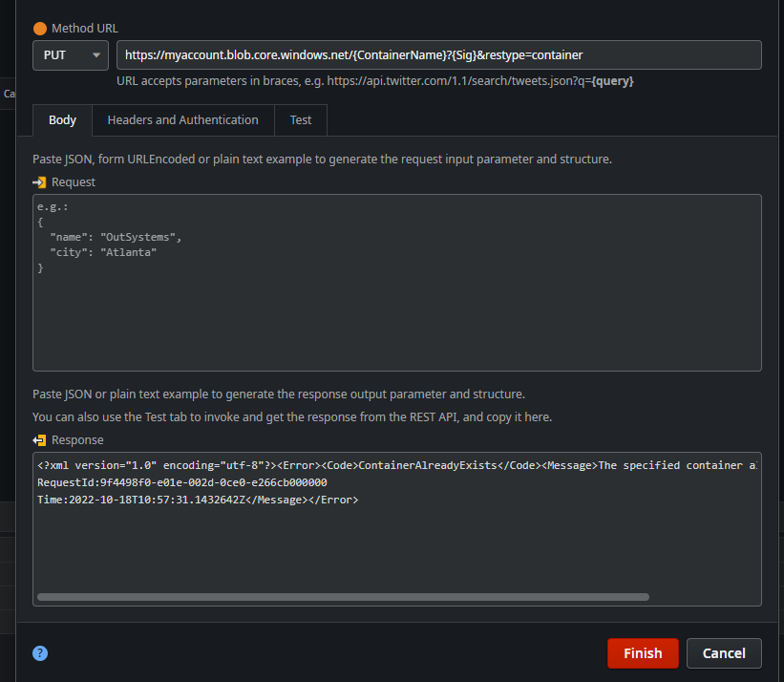The height and width of the screenshot is (682, 784).
Task: Click the Cancel button
Action: click(x=724, y=653)
